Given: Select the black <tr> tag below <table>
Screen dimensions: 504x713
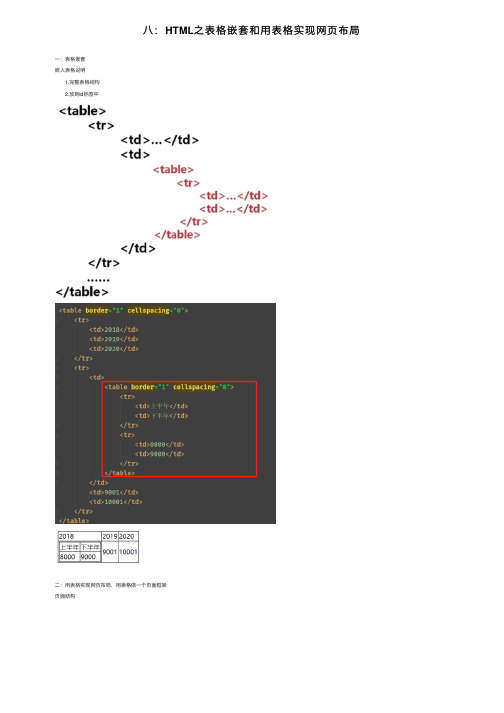Looking at the screenshot, I should click(x=101, y=125).
